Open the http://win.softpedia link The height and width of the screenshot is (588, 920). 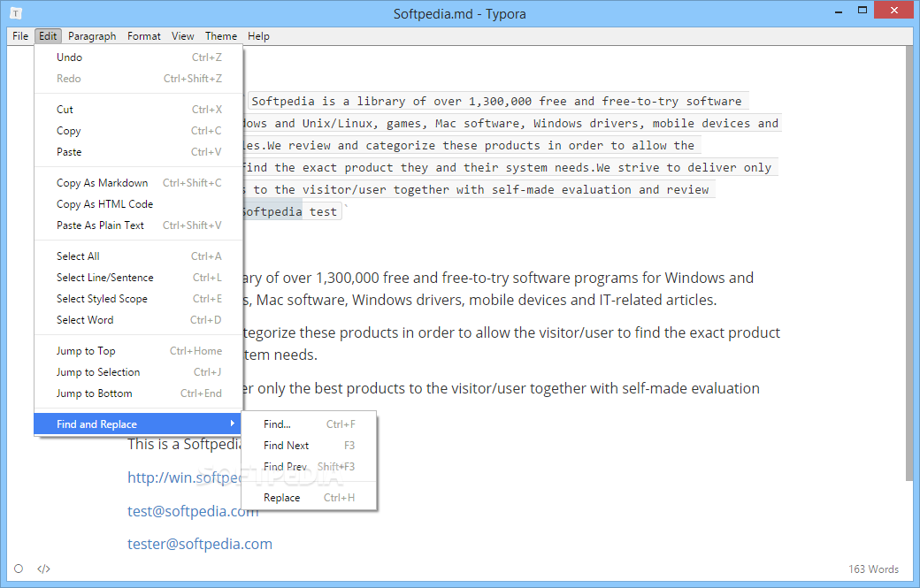(x=184, y=477)
